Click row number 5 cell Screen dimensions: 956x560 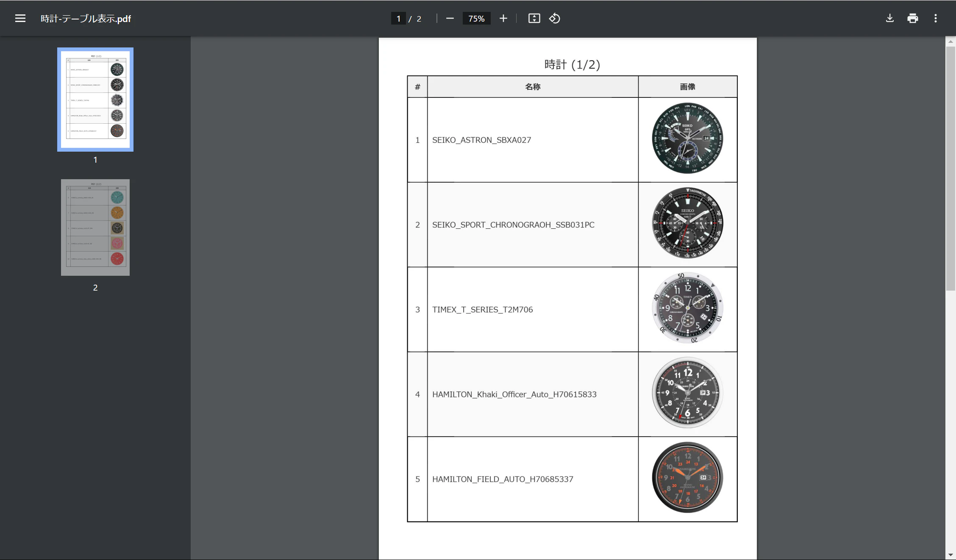tap(417, 479)
